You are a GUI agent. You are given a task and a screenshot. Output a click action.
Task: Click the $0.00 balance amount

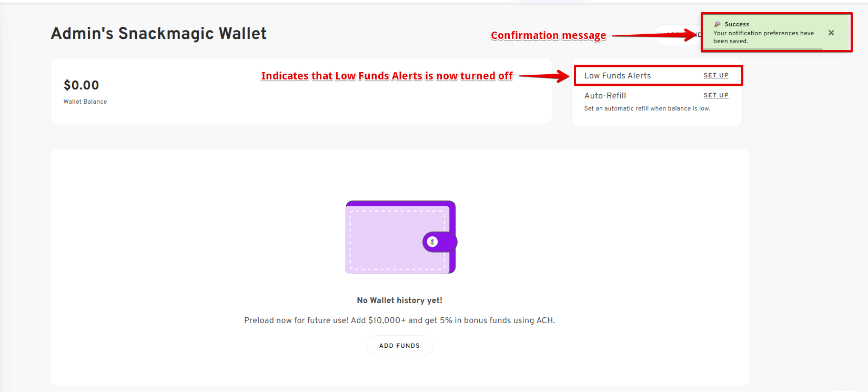82,85
